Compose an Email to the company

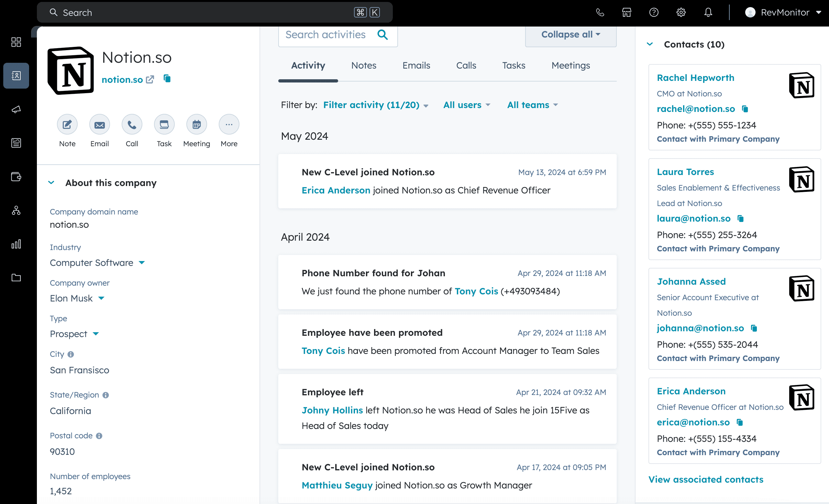pos(100,125)
